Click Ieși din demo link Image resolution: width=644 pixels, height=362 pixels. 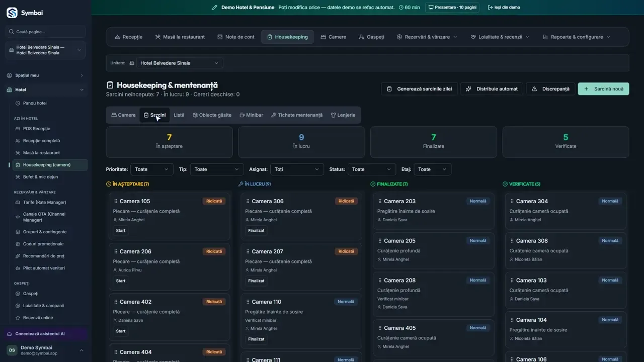[x=504, y=8]
